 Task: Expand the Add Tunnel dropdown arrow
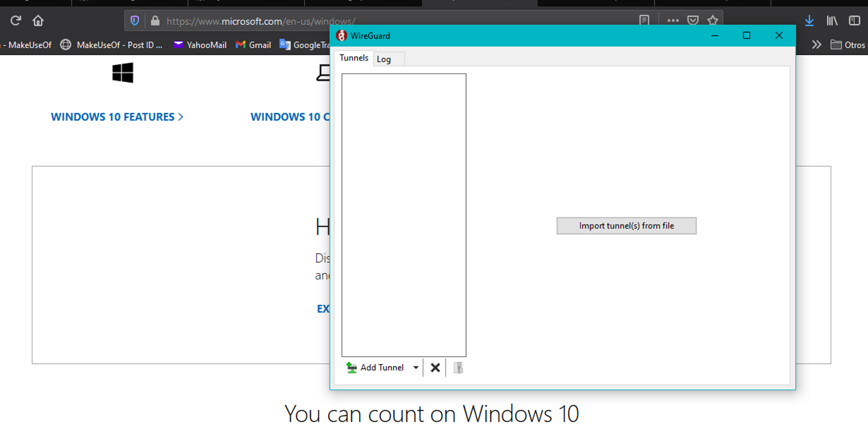[x=416, y=367]
